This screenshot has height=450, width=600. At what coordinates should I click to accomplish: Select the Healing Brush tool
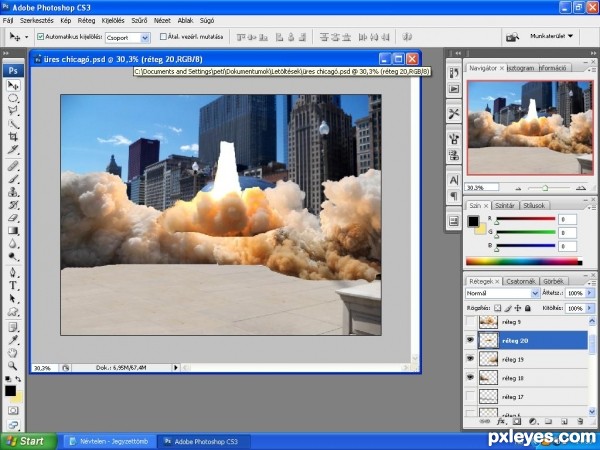coord(13,166)
